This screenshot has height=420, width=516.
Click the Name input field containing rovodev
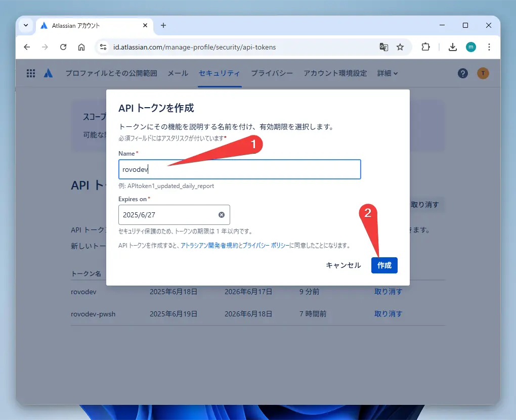click(239, 169)
